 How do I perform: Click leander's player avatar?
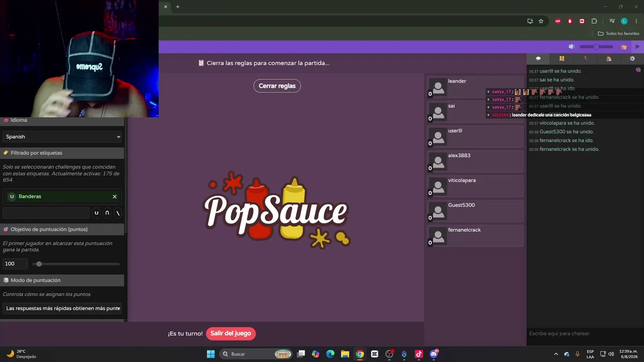click(x=438, y=87)
